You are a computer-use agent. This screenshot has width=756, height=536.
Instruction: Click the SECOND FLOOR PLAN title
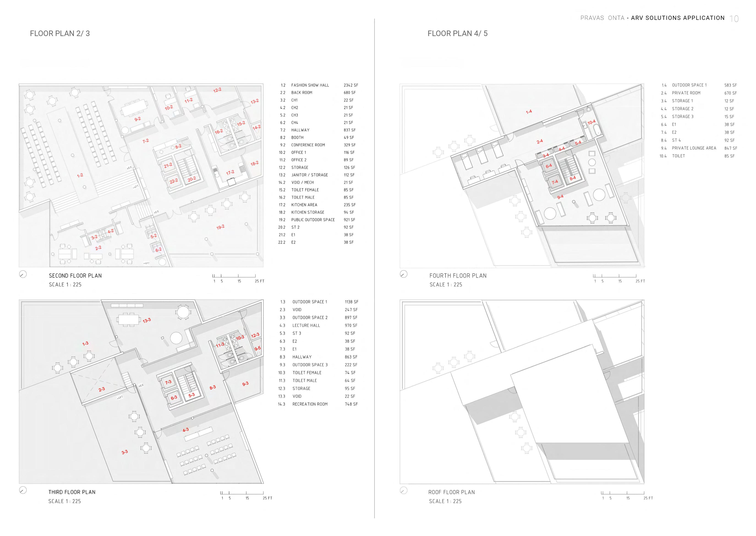click(x=75, y=276)
